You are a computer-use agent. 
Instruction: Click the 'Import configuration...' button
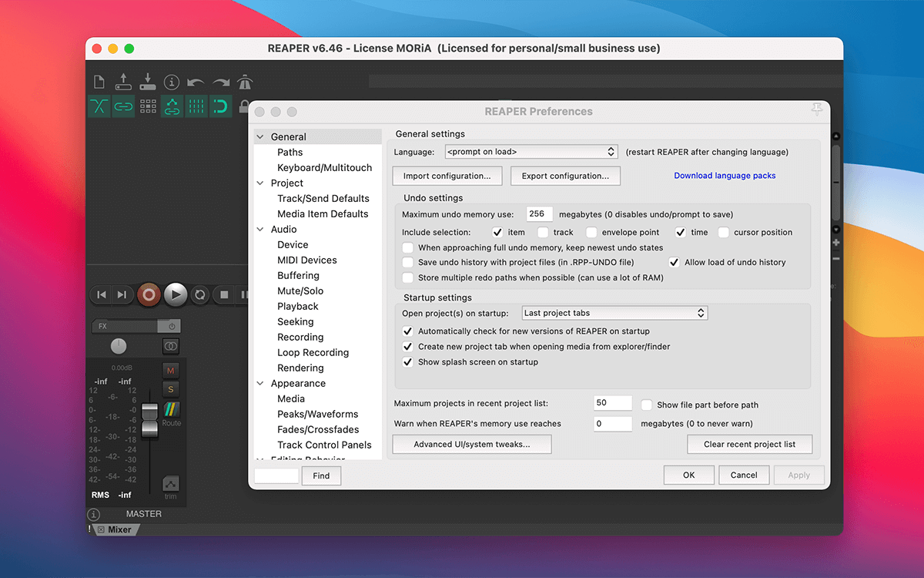click(x=447, y=176)
